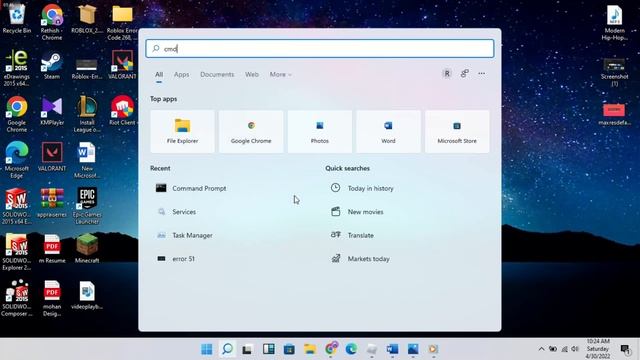Select the Google Chrome desktop shortcut
This screenshot has height=360, width=640.
click(x=17, y=114)
